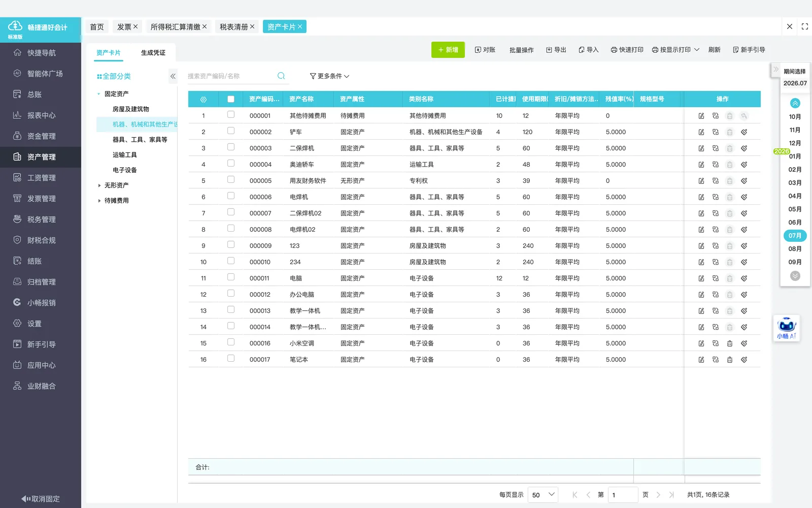Open the 小畅 AI robot assistant

point(787,328)
